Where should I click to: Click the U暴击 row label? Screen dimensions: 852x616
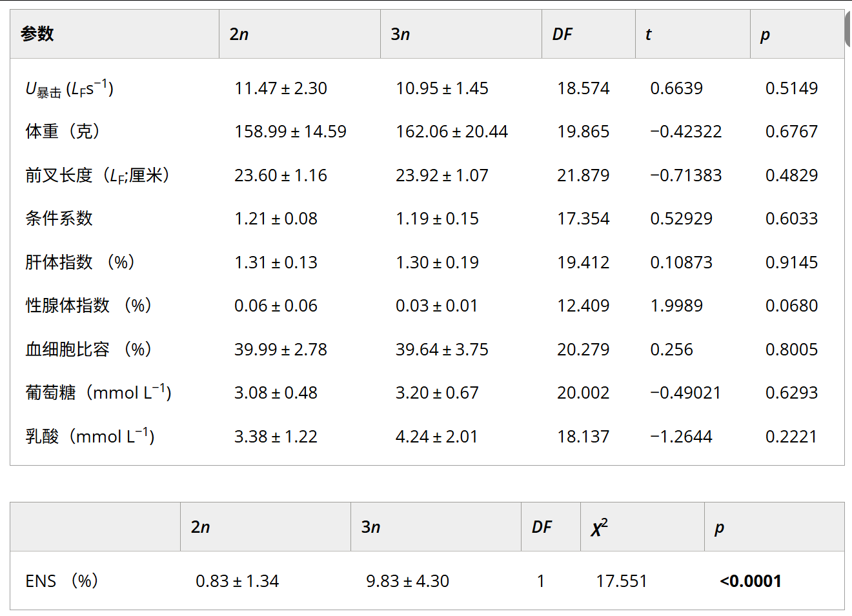[70, 88]
